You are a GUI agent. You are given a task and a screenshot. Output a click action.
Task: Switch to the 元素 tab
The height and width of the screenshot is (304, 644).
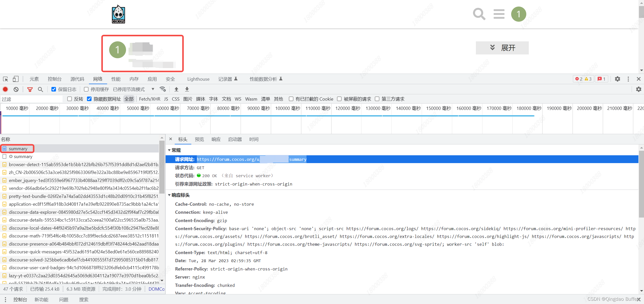pyautogui.click(x=34, y=79)
